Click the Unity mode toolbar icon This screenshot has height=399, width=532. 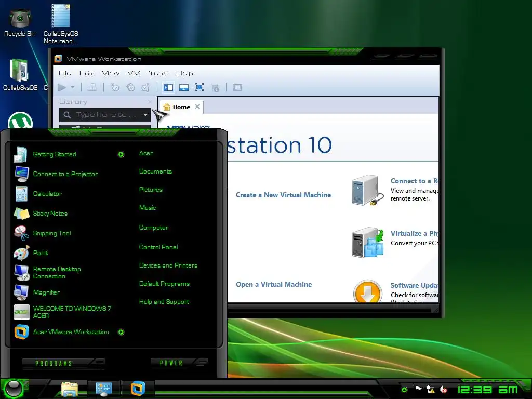[x=215, y=87]
